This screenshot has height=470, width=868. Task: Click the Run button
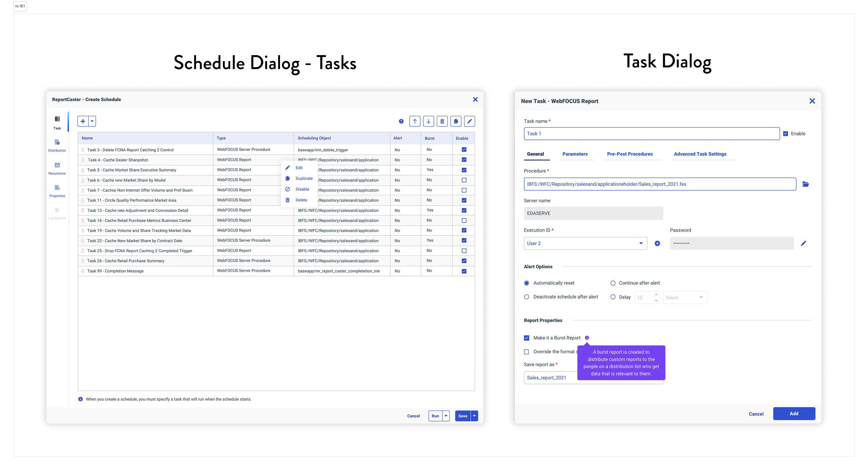point(435,416)
